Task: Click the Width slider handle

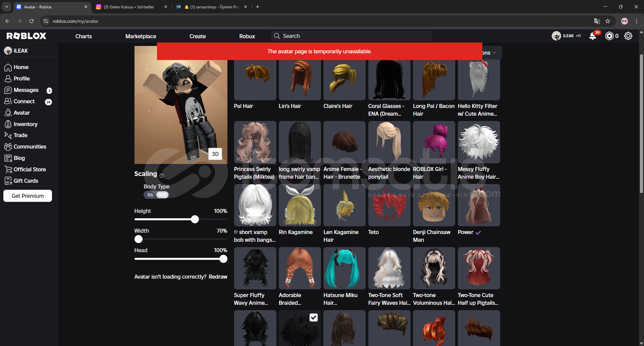Action: (x=139, y=239)
